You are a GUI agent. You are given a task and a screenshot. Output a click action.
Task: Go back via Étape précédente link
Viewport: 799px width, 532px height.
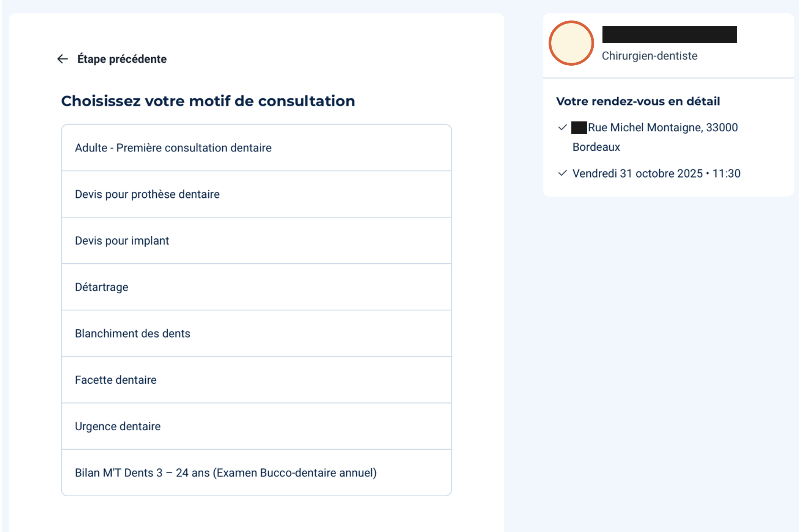click(x=121, y=59)
